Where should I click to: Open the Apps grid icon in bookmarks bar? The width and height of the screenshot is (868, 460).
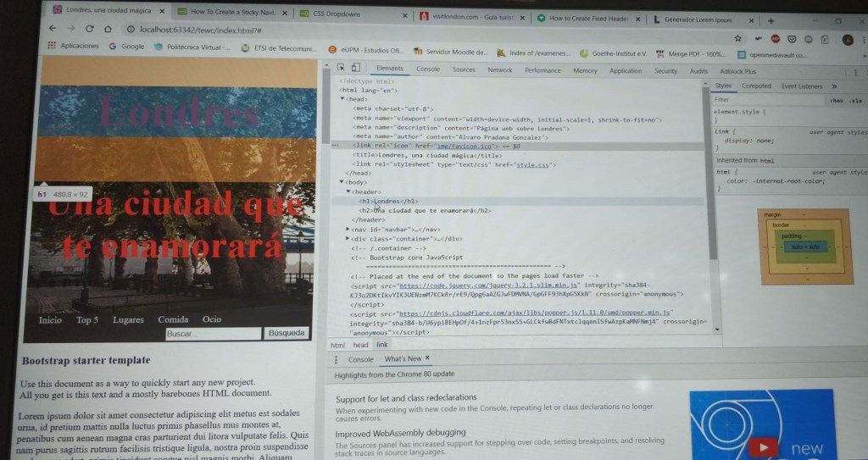coord(52,47)
